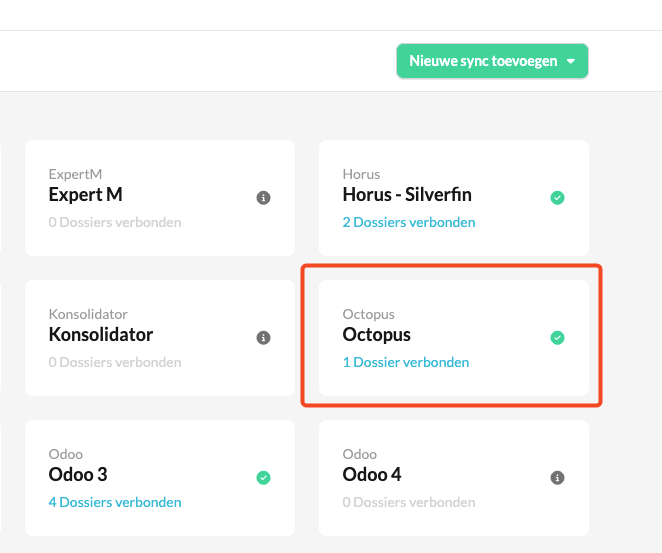Click the Nieuwe sync toevoegen button label
This screenshot has width=662, height=553.
pyautogui.click(x=483, y=61)
